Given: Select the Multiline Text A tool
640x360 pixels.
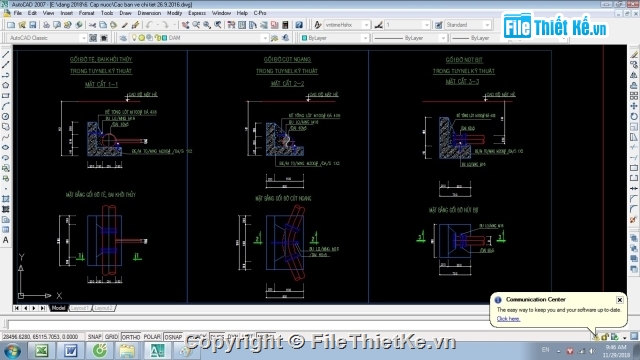Looking at the screenshot, I should pyautogui.click(x=6, y=240).
